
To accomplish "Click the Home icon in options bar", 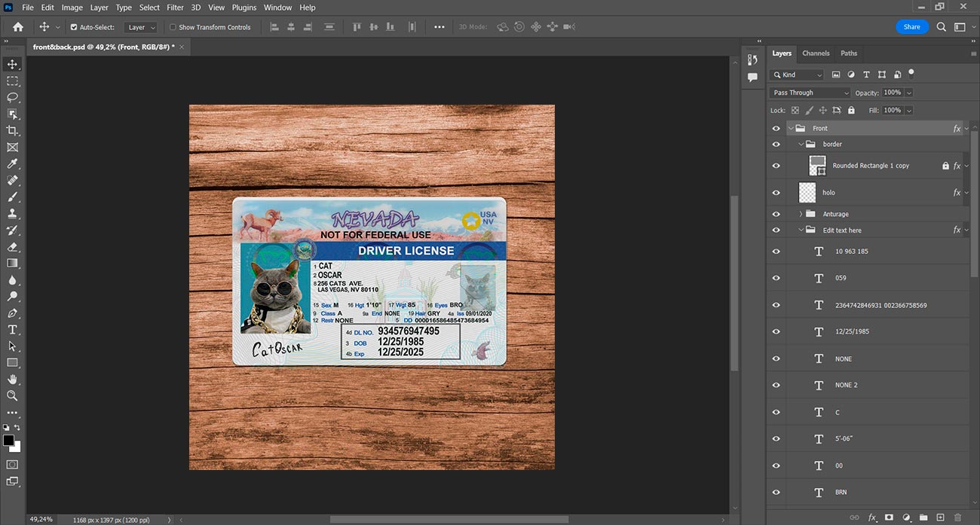I will coord(18,27).
